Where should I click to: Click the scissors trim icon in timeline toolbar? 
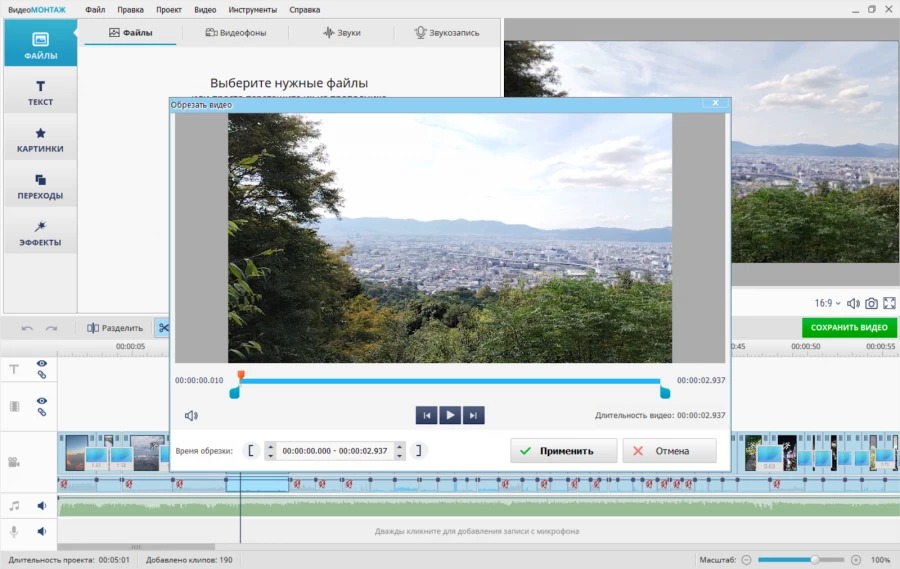tap(164, 328)
